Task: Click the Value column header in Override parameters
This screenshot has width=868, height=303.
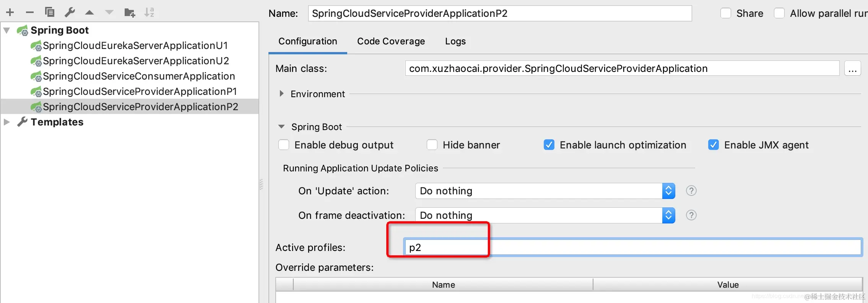Action: (728, 285)
